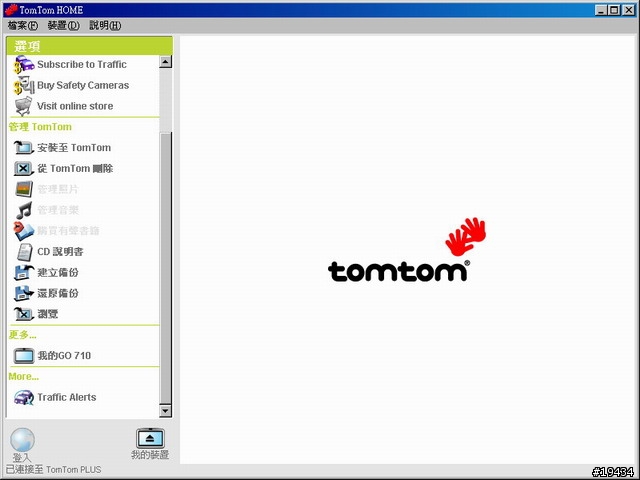Click the manage photos picture icon
640x480 pixels.
click(x=24, y=189)
